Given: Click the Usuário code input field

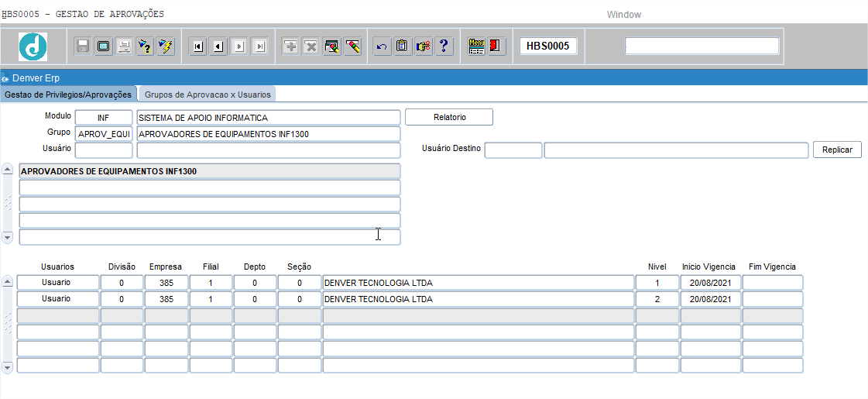Looking at the screenshot, I should [104, 150].
